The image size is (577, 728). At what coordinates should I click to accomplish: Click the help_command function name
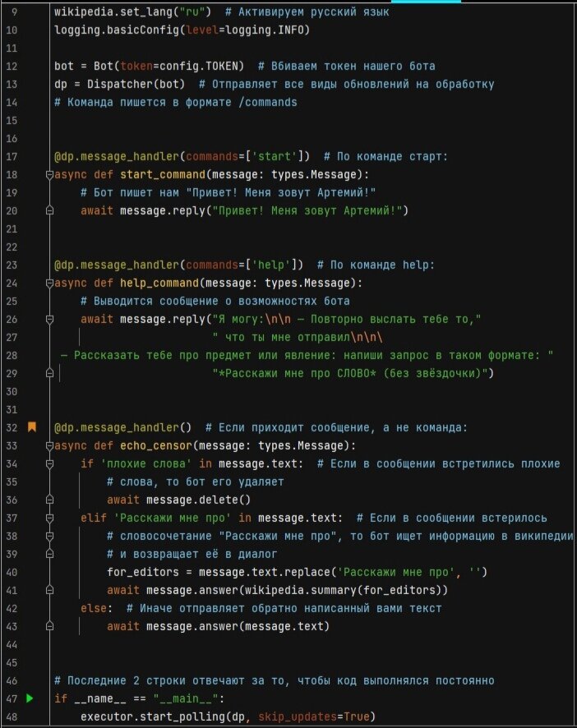point(159,283)
